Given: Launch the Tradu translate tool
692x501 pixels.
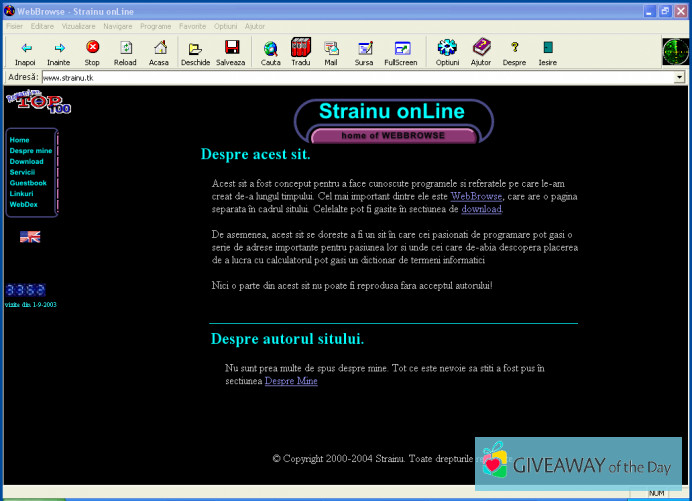Looking at the screenshot, I should [301, 47].
